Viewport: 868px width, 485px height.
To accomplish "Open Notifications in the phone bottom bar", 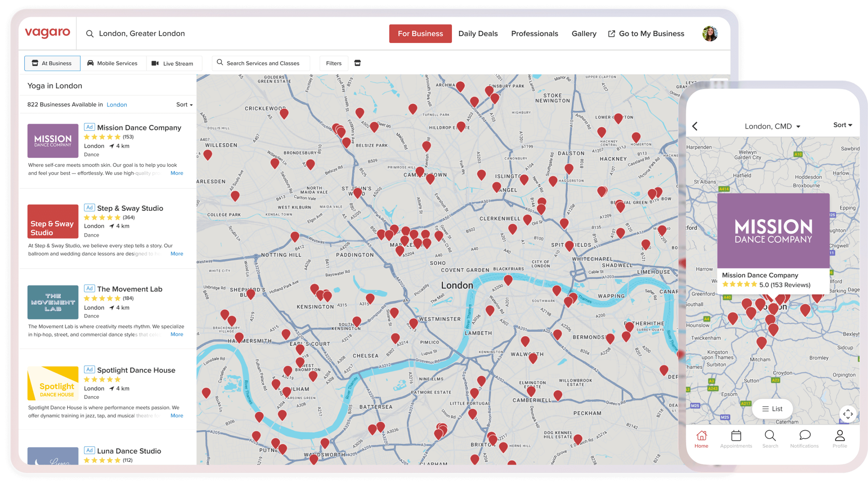I will pos(804,439).
